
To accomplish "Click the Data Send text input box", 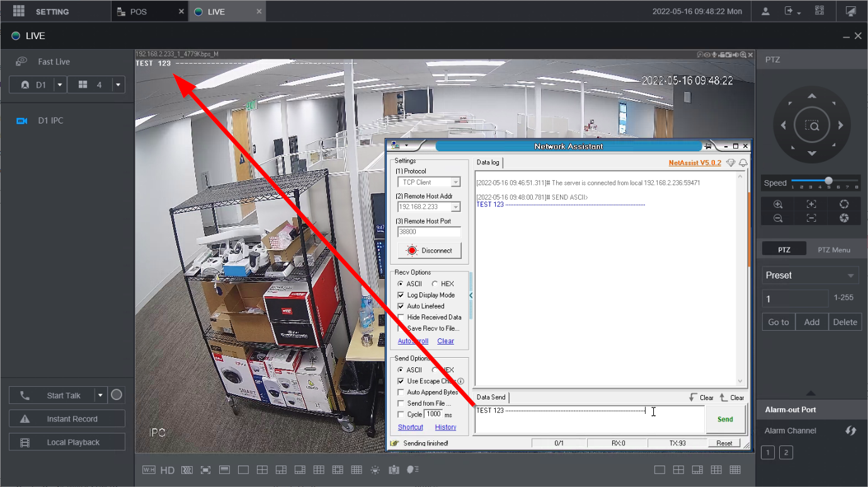I will pos(588,420).
